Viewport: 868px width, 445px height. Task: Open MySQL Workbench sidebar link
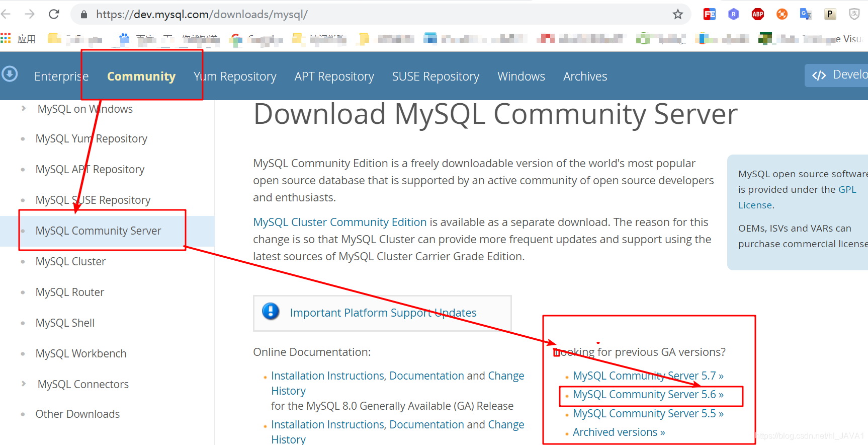[81, 354]
